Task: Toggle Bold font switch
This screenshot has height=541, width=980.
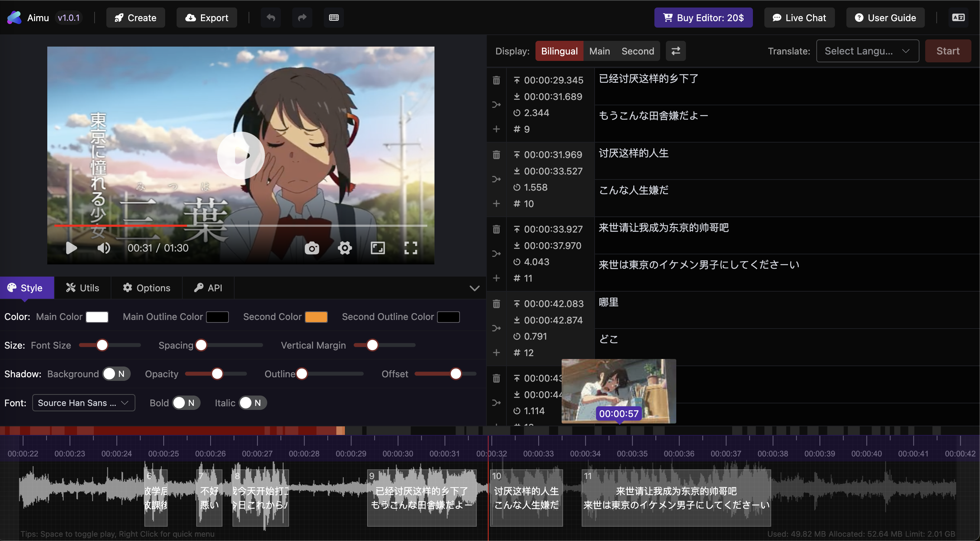Action: pyautogui.click(x=186, y=403)
